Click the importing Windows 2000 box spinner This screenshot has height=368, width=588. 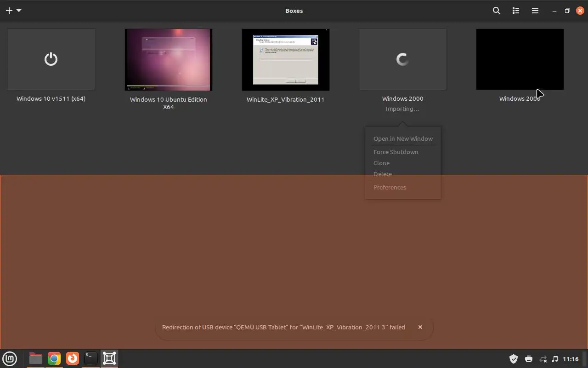coord(403,59)
